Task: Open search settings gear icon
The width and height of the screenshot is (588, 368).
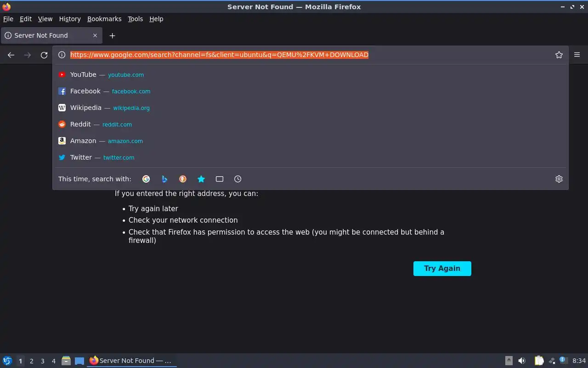Action: (x=559, y=179)
